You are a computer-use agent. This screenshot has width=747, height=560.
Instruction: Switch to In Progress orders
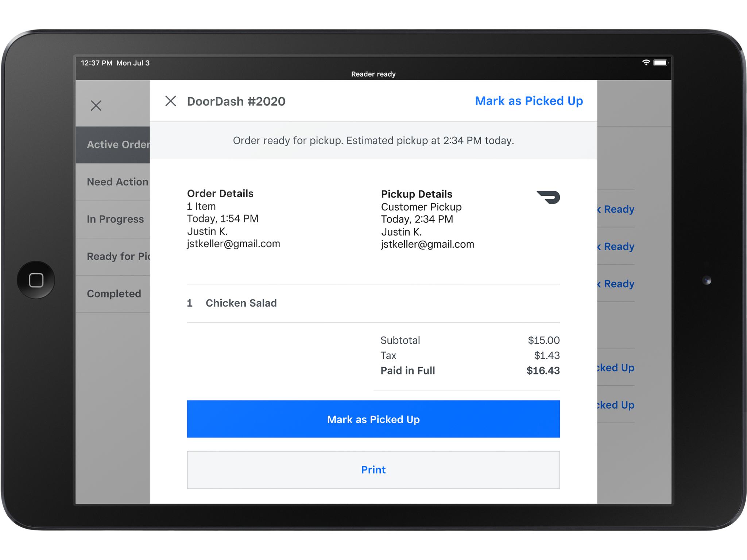113,219
